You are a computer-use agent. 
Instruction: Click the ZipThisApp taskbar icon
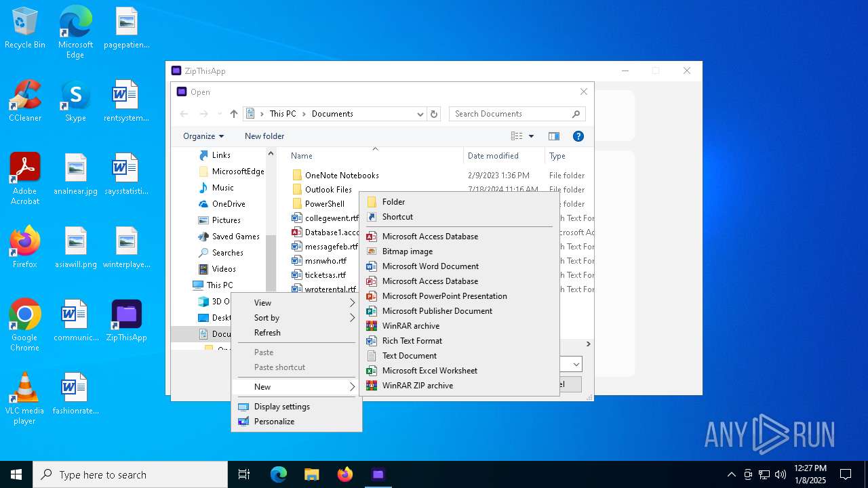point(378,474)
